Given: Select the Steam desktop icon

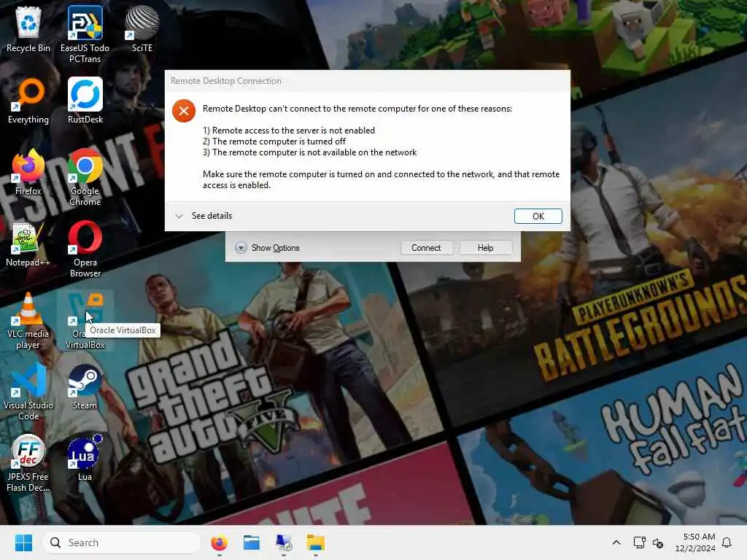Looking at the screenshot, I should click(x=85, y=386).
